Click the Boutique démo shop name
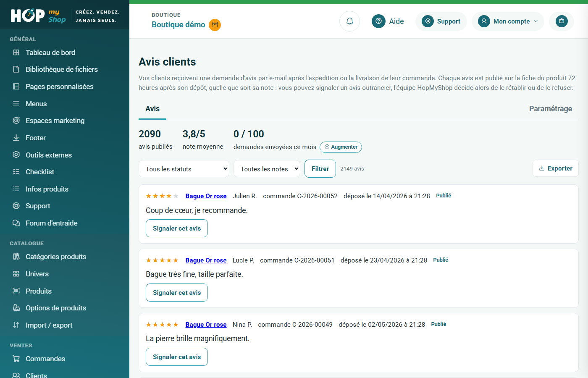588x378 pixels. (178, 25)
